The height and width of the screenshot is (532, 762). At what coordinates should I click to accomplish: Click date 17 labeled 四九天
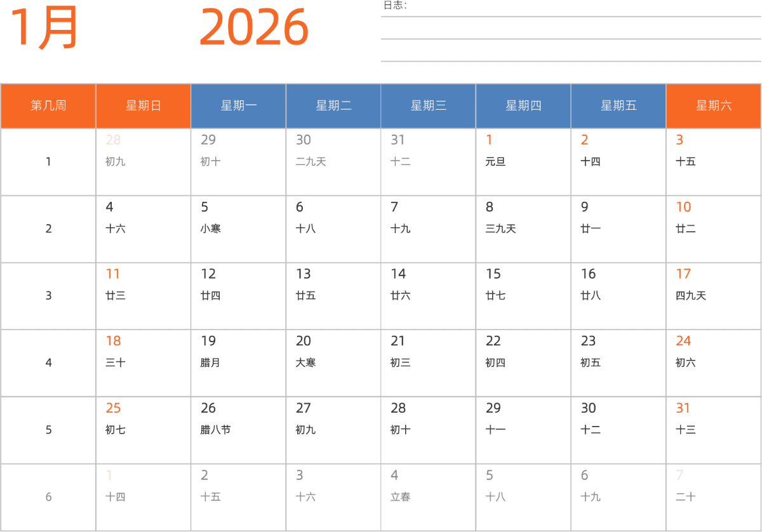[x=714, y=296]
